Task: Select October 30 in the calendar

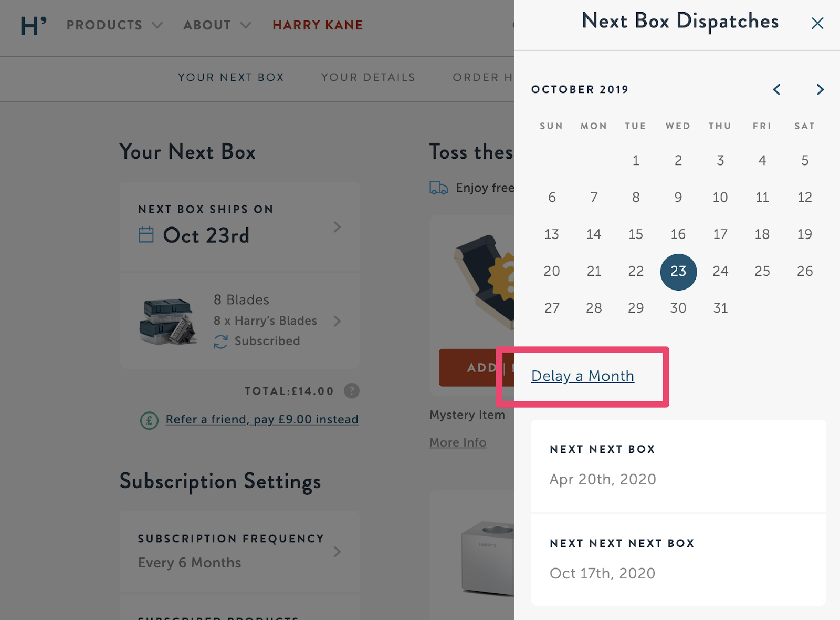Action: [x=678, y=308]
